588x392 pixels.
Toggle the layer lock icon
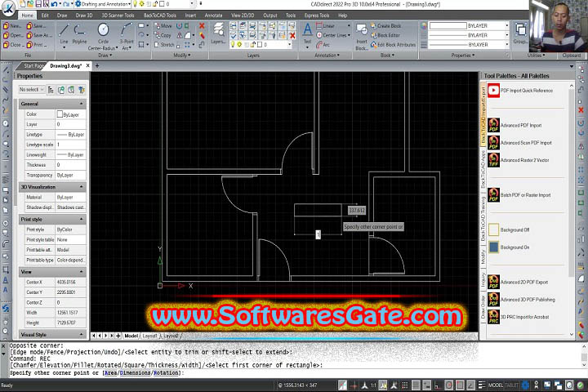point(252,45)
